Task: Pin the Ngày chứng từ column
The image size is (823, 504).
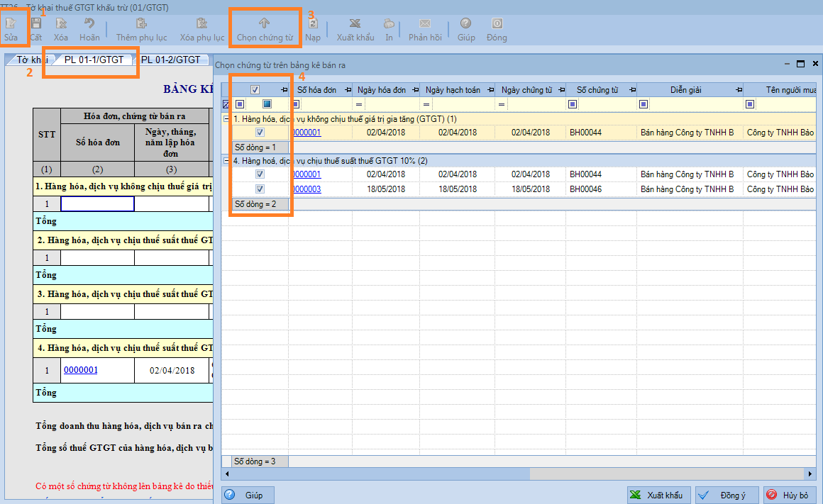Action: click(562, 90)
